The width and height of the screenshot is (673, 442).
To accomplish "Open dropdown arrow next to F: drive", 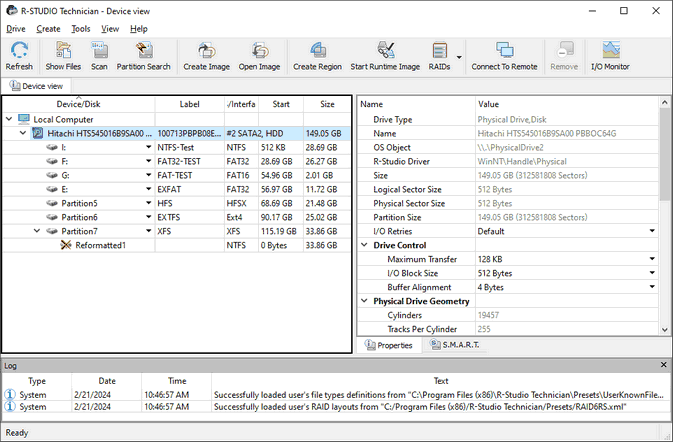I will pos(149,161).
